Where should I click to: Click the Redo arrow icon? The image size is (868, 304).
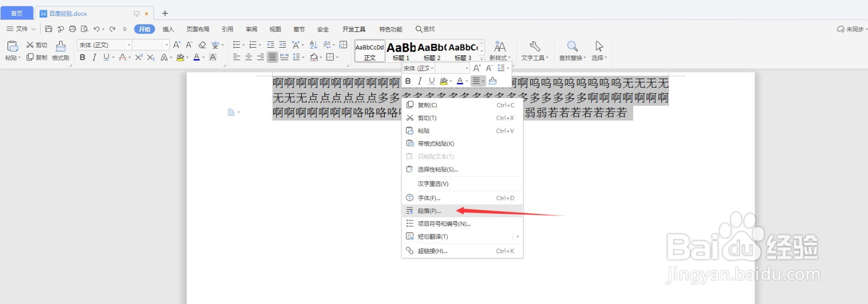[x=112, y=29]
